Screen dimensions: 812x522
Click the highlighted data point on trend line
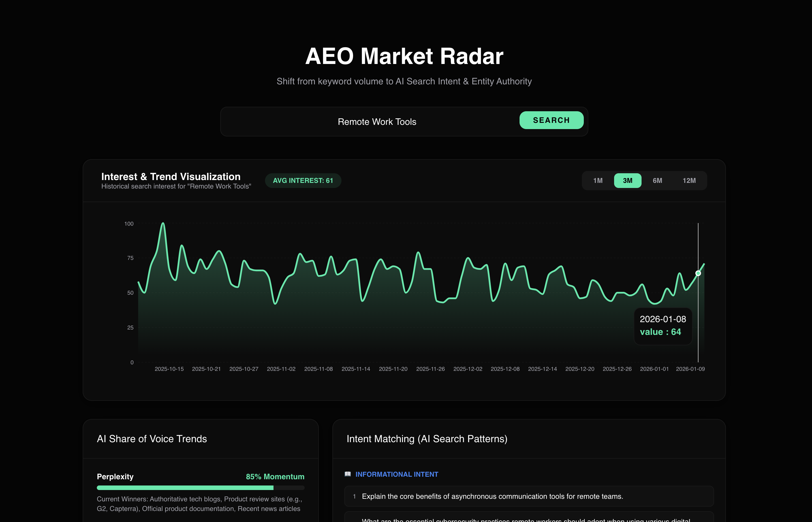tap(698, 273)
